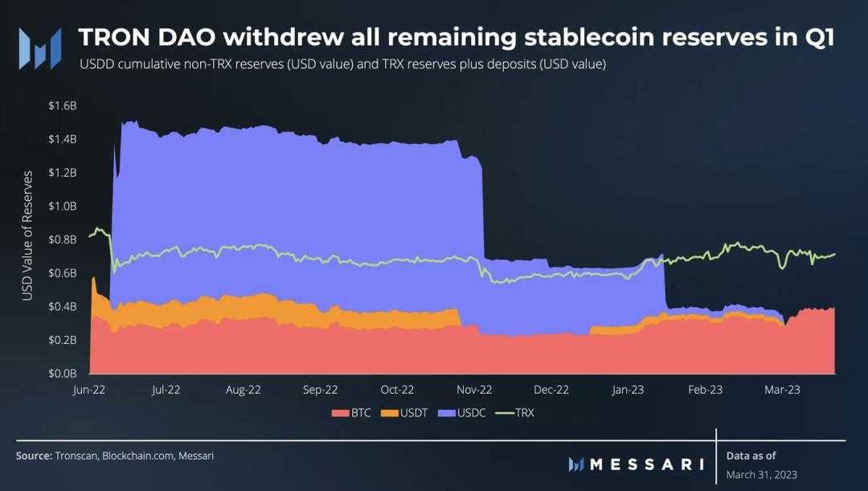Click the green TRX legend line marker
Image resolution: width=868 pixels, height=491 pixels.
tap(503, 413)
